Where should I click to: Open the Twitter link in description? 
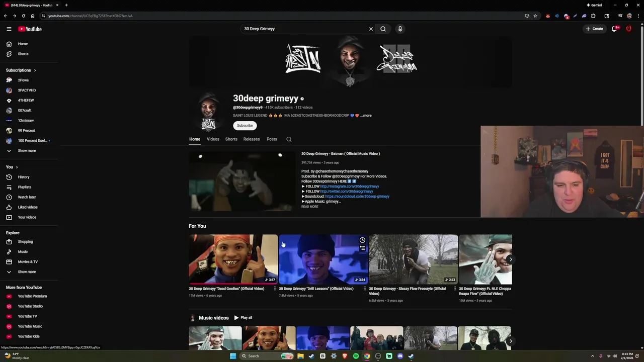point(347,192)
